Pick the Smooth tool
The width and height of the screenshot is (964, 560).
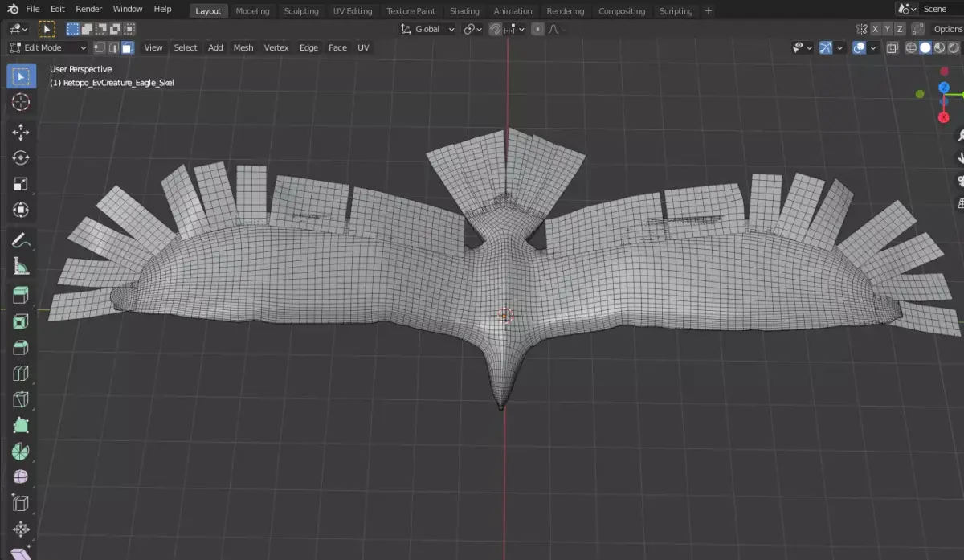pyautogui.click(x=21, y=476)
